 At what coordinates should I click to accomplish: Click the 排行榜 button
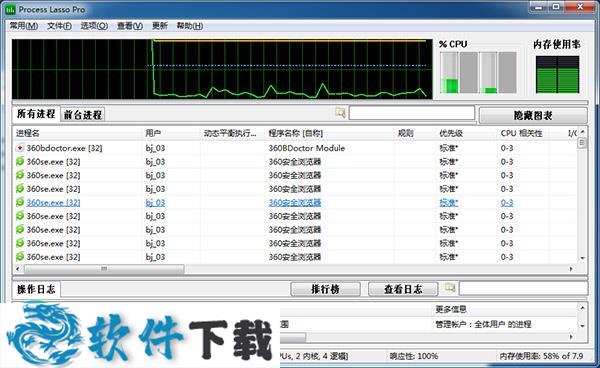(x=325, y=289)
